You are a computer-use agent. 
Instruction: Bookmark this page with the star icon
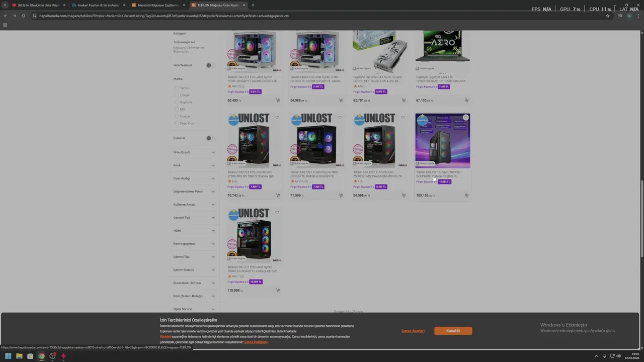pyautogui.click(x=608, y=16)
